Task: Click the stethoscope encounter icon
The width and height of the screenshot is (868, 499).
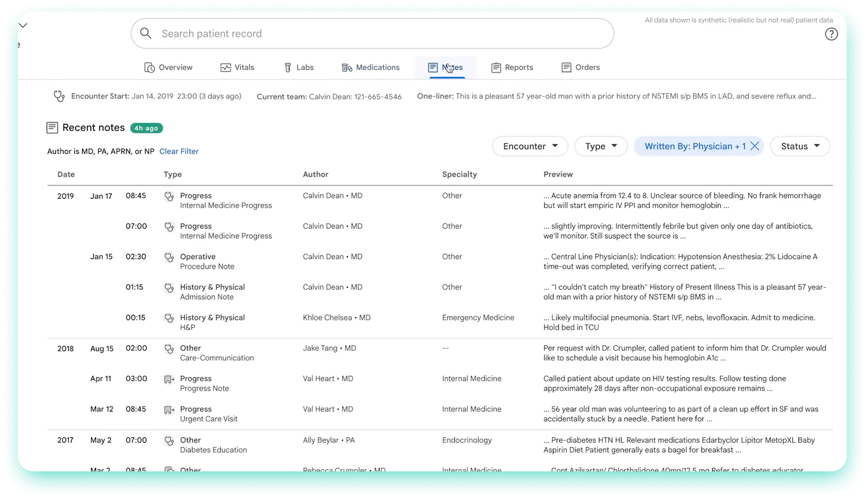Action: (59, 96)
